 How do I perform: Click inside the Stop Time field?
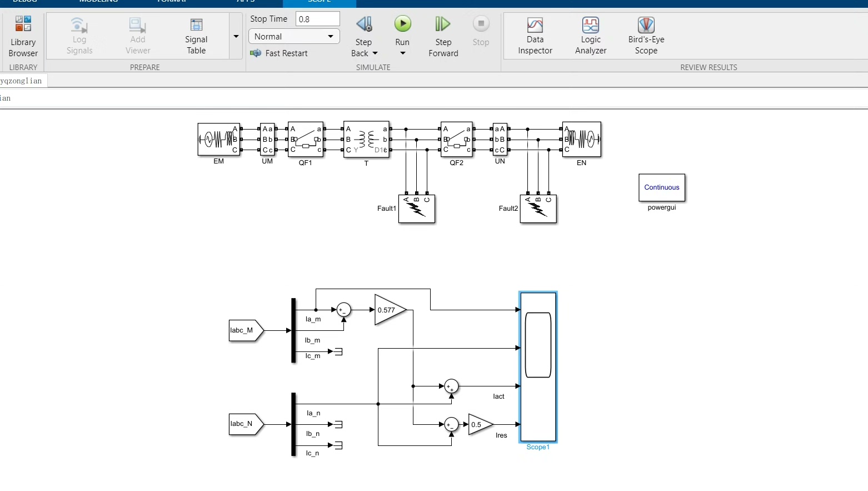coord(317,18)
